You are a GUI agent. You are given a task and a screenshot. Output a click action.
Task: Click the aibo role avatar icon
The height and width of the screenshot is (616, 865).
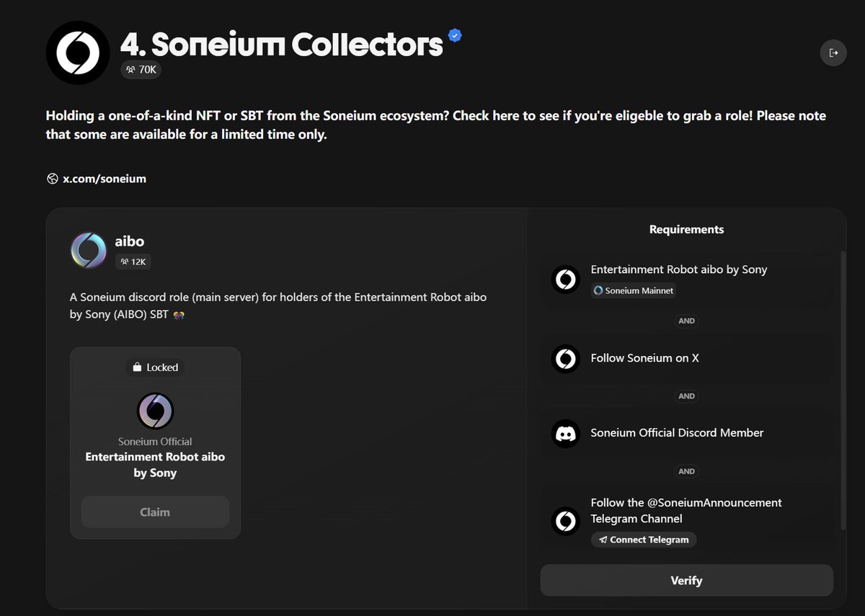pos(89,251)
